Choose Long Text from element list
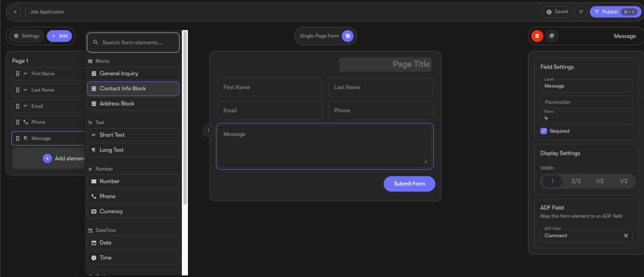 [133, 150]
